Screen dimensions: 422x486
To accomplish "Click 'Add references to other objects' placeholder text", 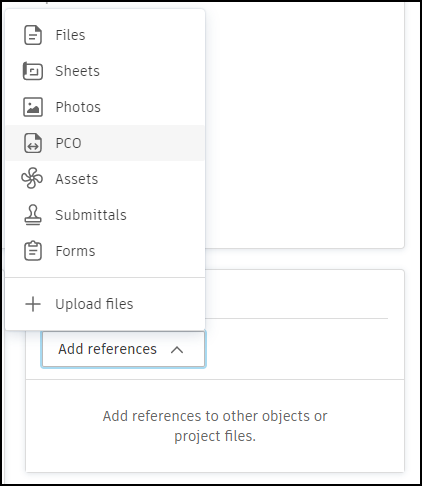I will tap(215, 426).
